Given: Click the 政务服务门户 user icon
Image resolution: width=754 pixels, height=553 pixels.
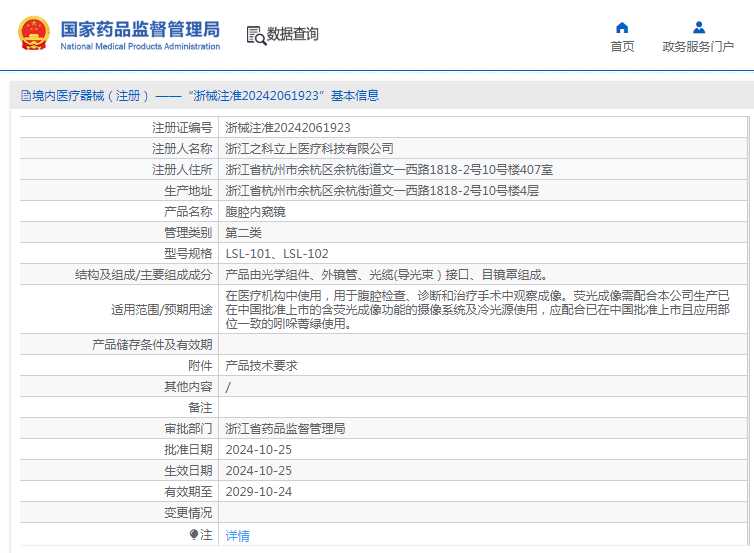Looking at the screenshot, I should 699,27.
